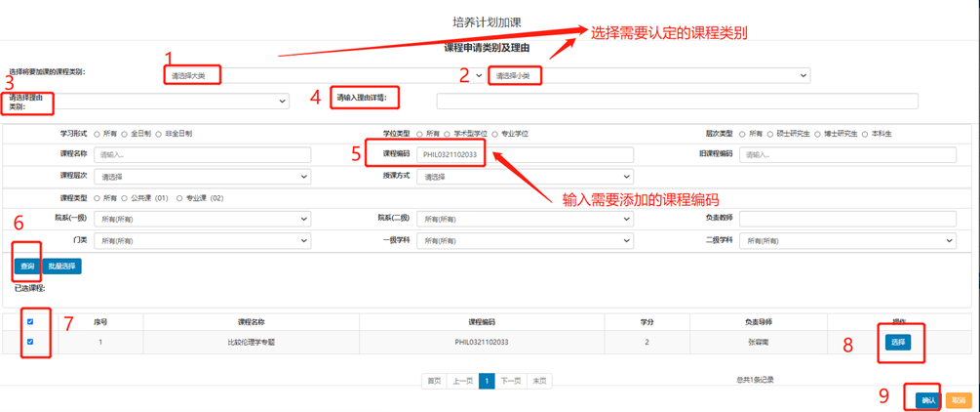Click the 批量选择 batch select button
980x412 pixels.
tap(62, 266)
